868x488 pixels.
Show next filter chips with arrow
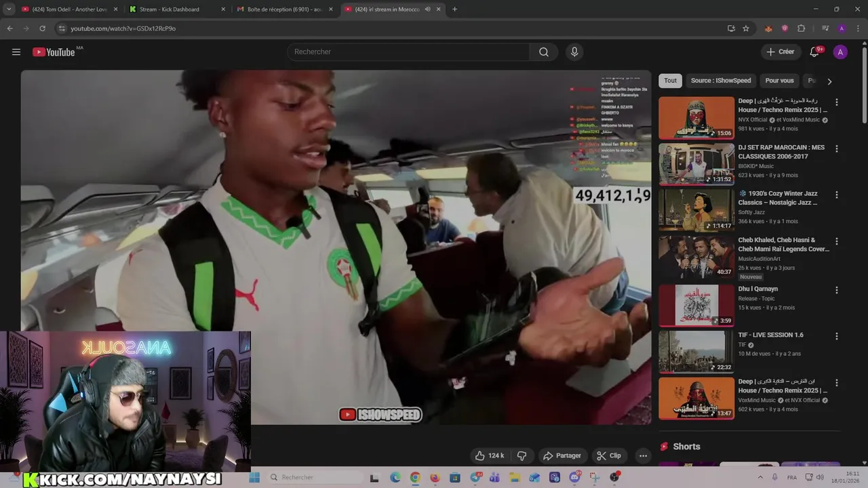(829, 81)
